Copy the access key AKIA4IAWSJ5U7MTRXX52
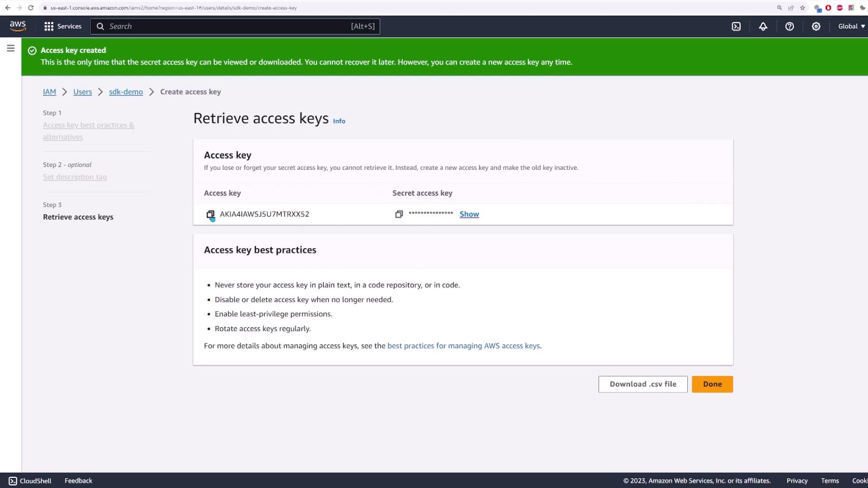This screenshot has height=488, width=868. click(x=210, y=215)
